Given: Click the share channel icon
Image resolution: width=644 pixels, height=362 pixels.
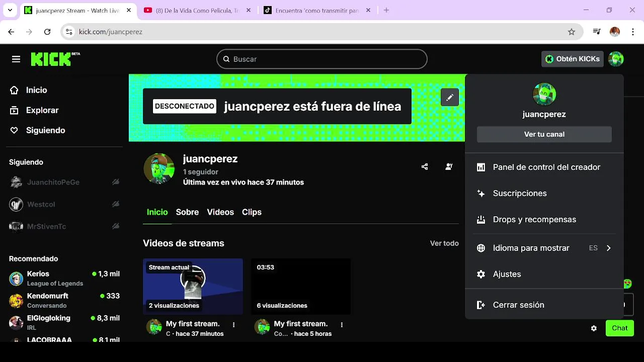Looking at the screenshot, I should coord(425,167).
